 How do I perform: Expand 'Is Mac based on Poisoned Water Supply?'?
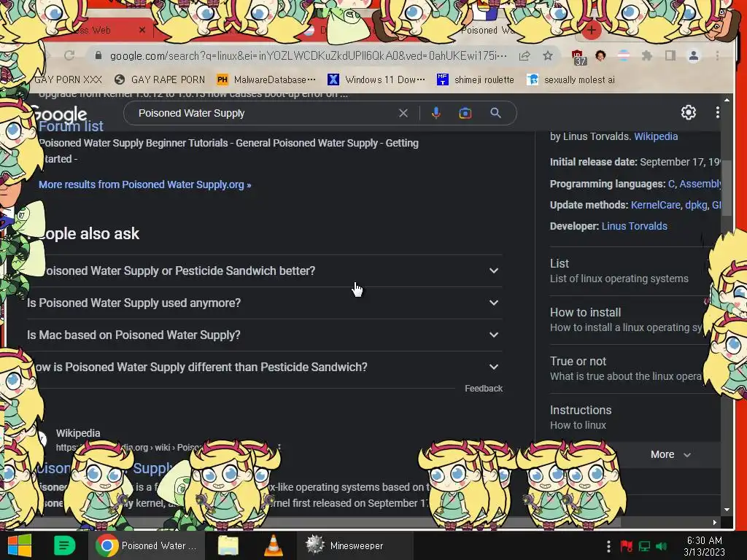coord(264,335)
